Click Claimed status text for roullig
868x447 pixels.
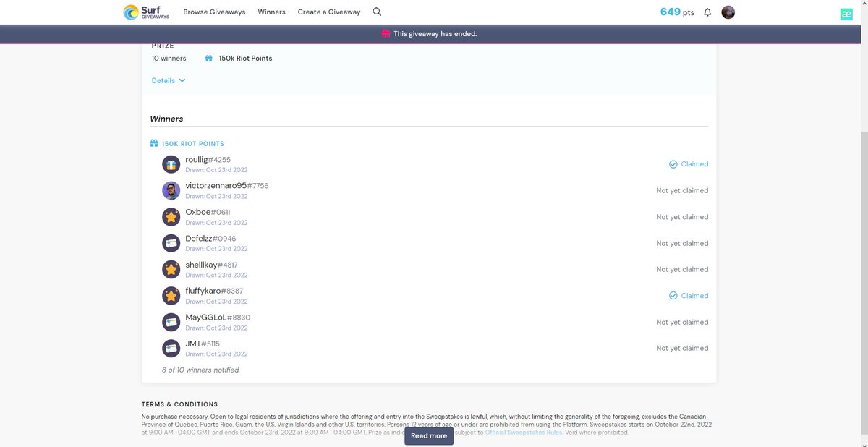694,164
